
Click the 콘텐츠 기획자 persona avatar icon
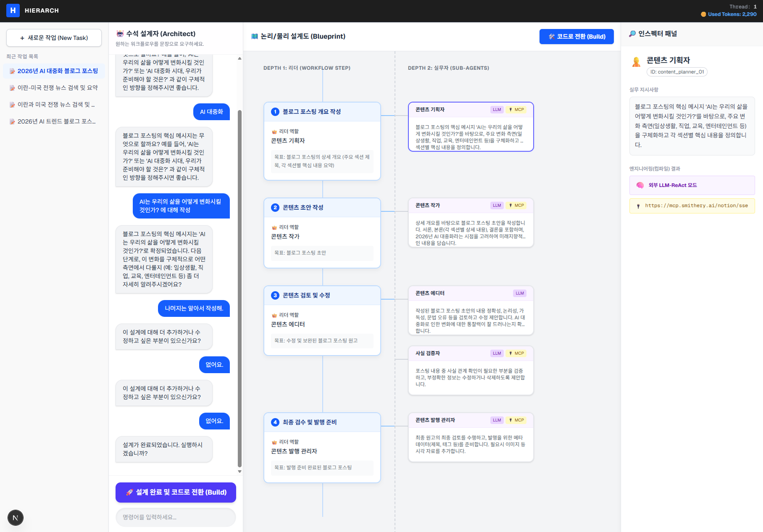[x=637, y=62]
